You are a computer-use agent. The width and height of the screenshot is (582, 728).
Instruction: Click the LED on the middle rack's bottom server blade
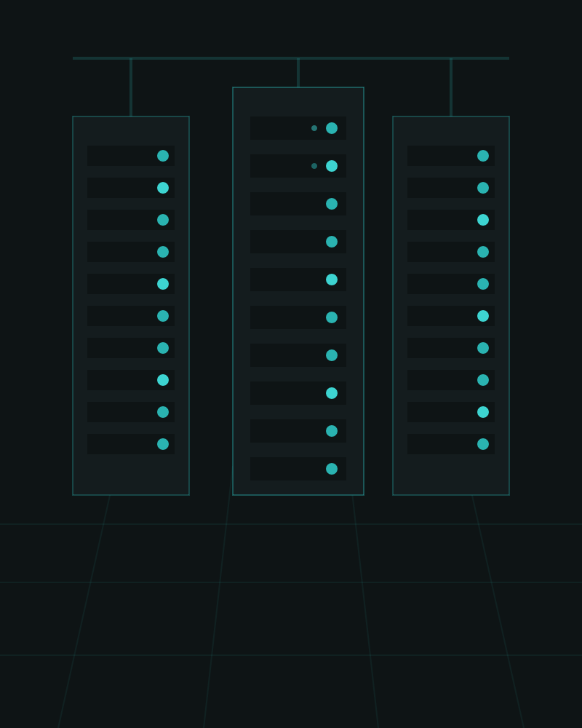[331, 468]
